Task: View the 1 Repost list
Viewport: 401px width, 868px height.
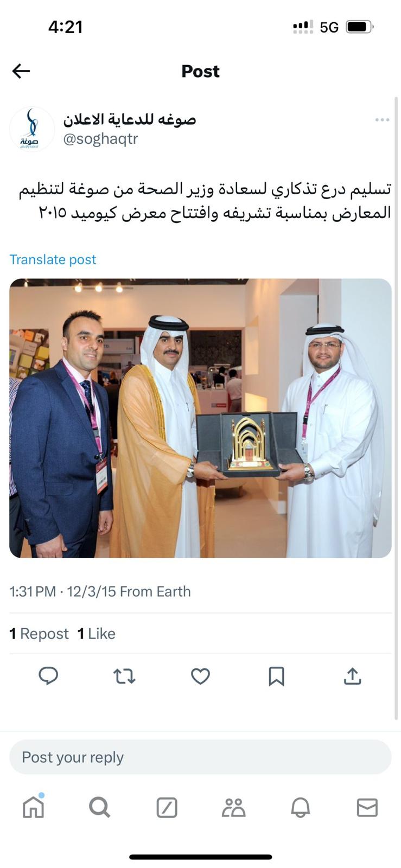Action: [x=39, y=634]
